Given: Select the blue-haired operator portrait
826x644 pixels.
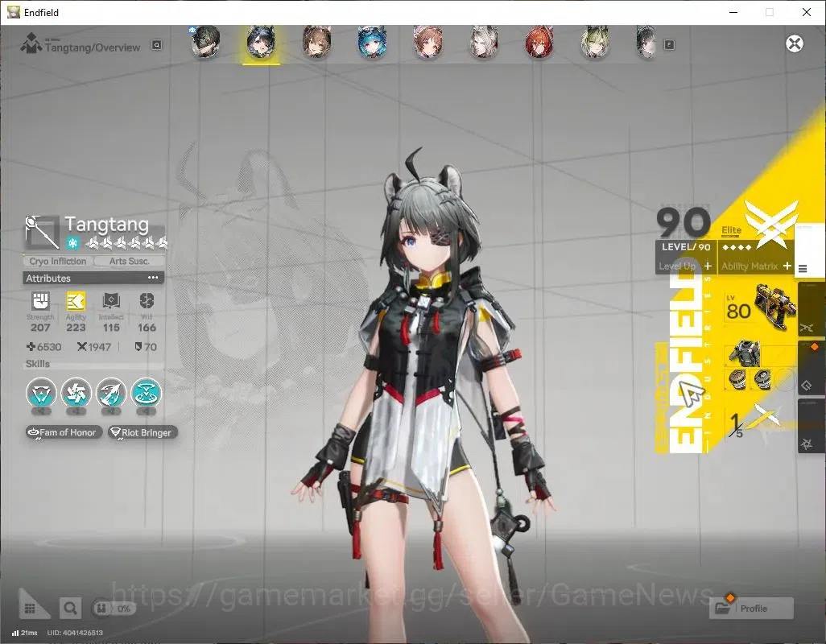Looking at the screenshot, I should coord(373,42).
